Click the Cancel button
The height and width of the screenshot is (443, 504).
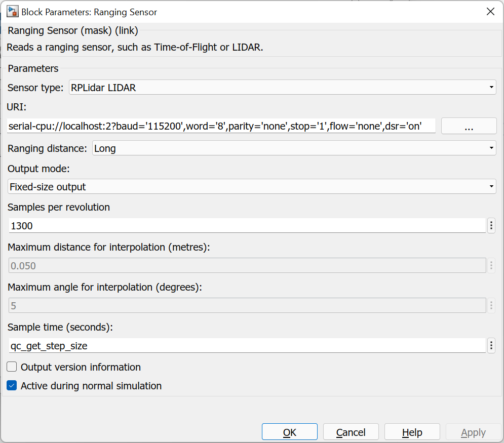pos(351,432)
